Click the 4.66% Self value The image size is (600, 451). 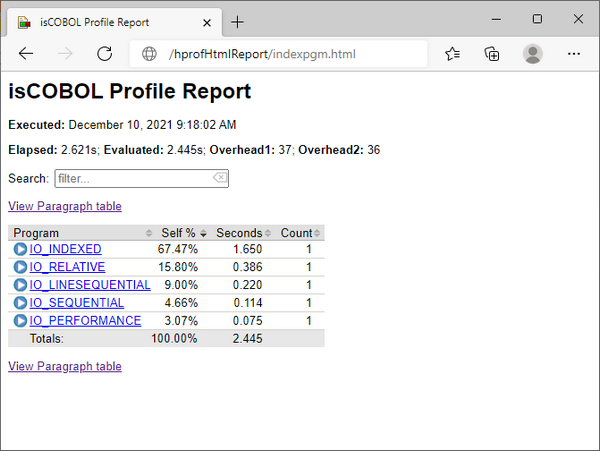click(x=181, y=303)
